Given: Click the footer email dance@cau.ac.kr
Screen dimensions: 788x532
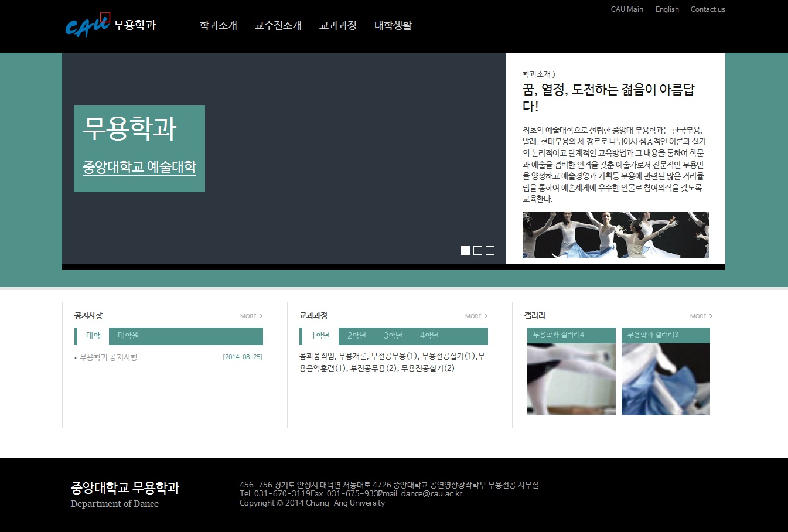Looking at the screenshot, I should (432, 494).
